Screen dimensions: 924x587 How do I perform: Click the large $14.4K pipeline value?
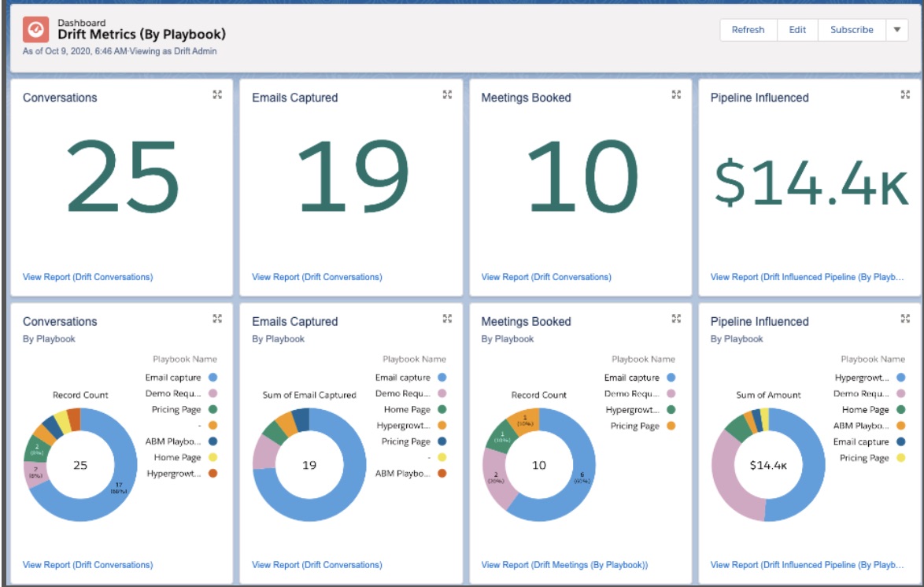pos(811,182)
